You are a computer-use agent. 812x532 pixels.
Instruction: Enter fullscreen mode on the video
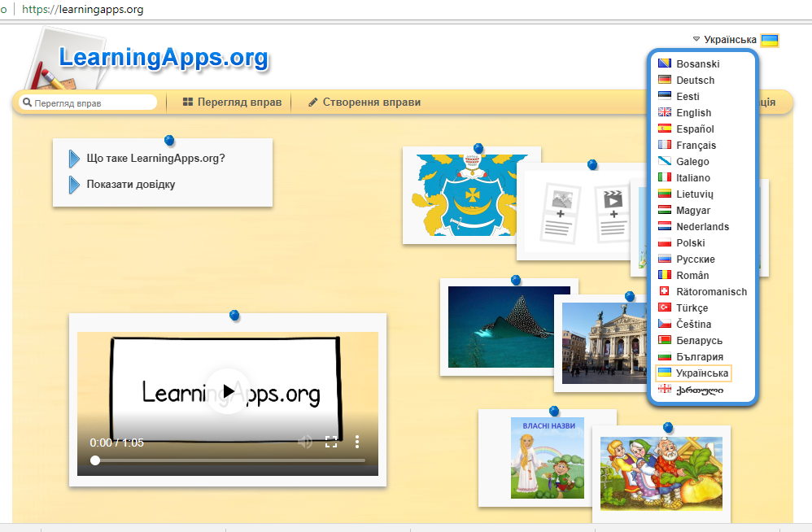pyautogui.click(x=331, y=442)
